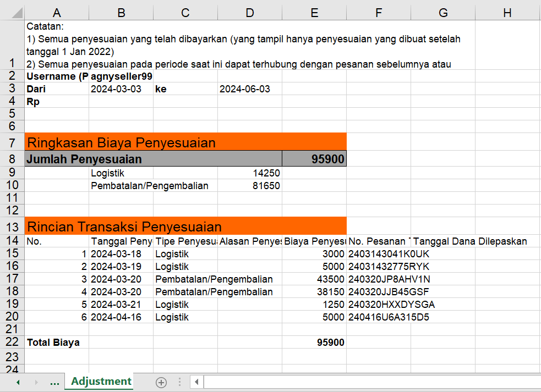Click Total Biaya value 95900 in row 22

tap(314, 342)
